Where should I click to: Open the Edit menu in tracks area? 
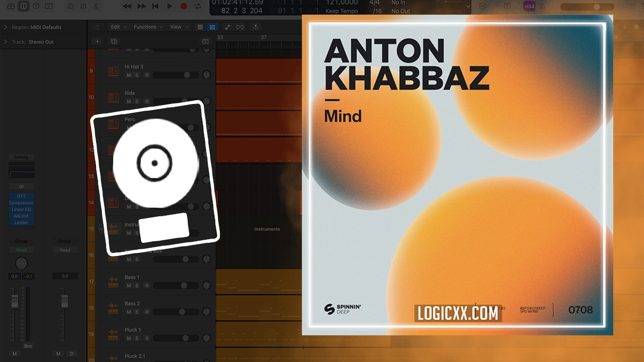click(x=119, y=27)
